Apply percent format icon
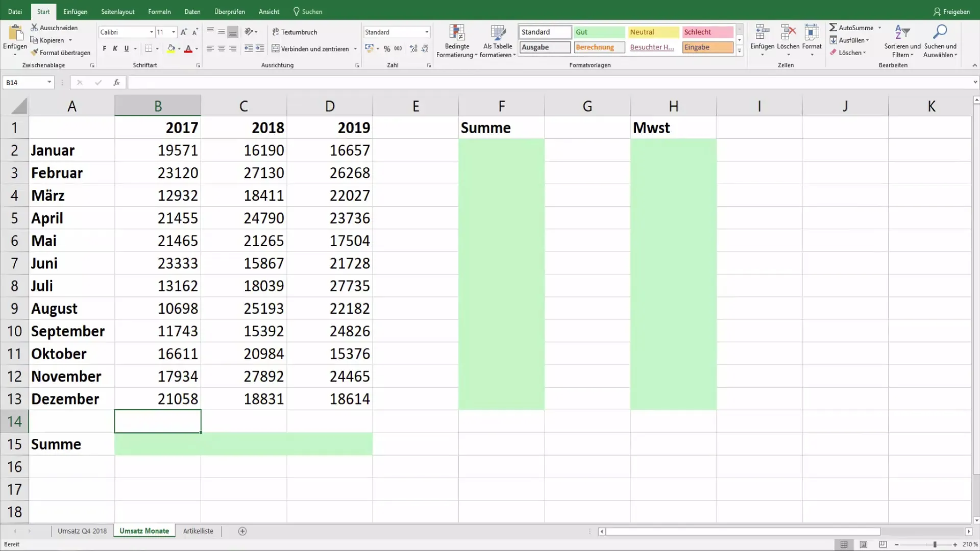This screenshot has height=551, width=980. tap(387, 48)
